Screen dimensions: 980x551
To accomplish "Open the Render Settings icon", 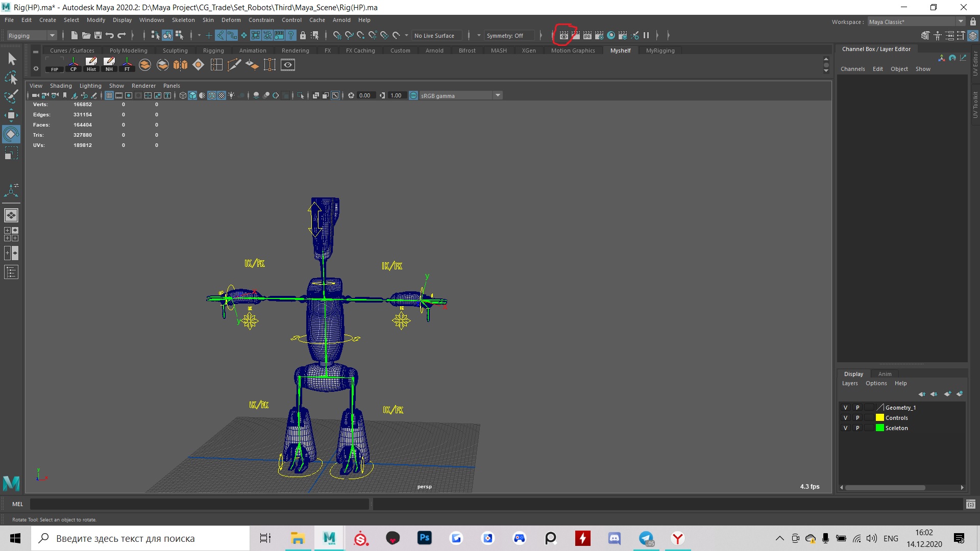I will point(599,35).
